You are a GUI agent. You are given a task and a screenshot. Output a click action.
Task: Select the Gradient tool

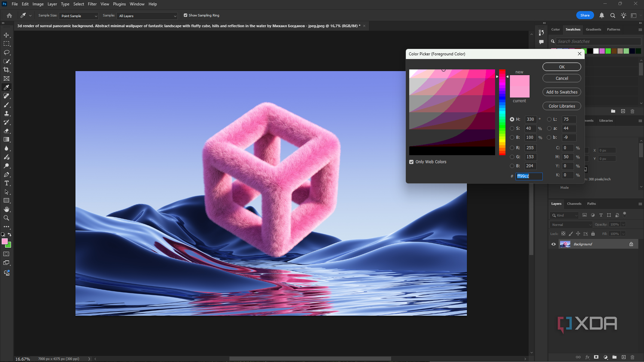[x=6, y=139]
